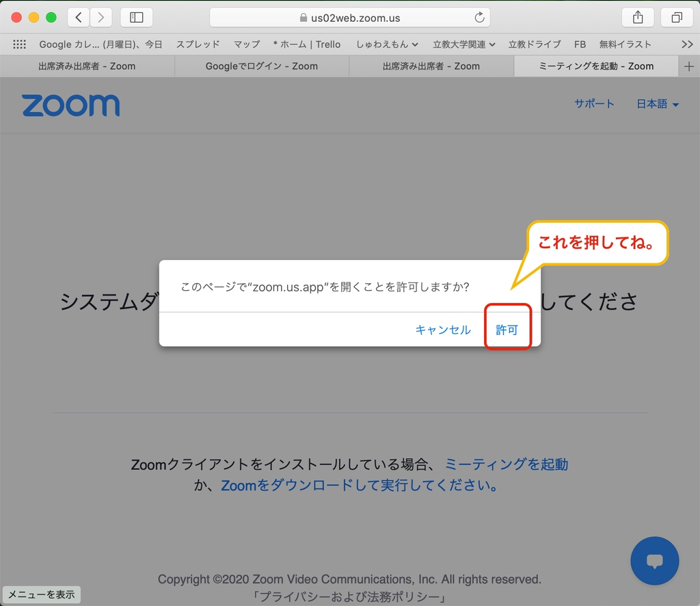The height and width of the screenshot is (606, 700).
Task: Open the ホーム | Trello bookmark
Action: point(307,44)
